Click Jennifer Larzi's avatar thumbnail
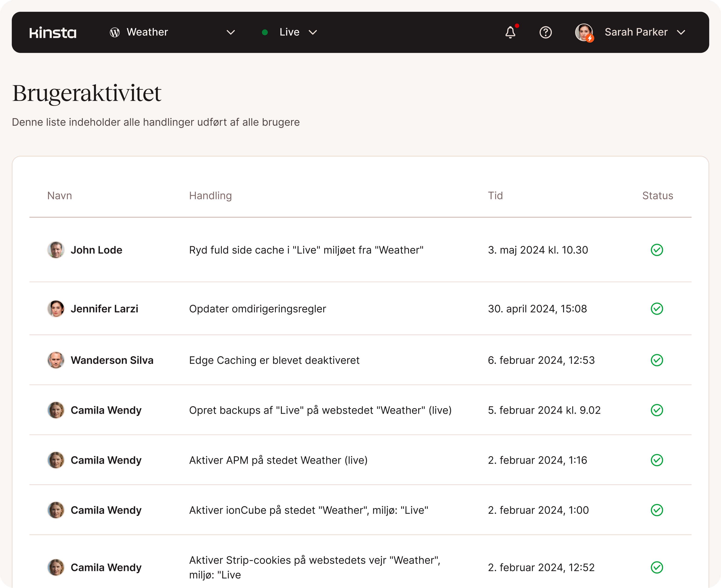The height and width of the screenshot is (588, 721). 56,308
